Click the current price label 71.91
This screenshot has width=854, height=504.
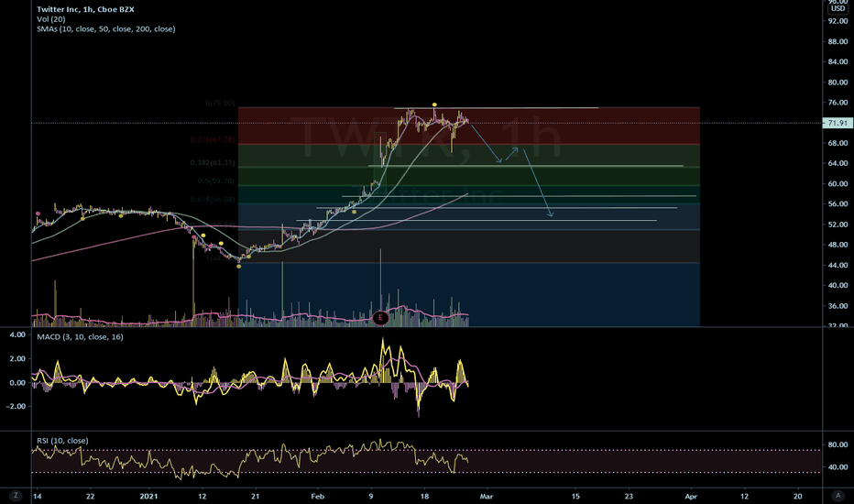tap(838, 123)
